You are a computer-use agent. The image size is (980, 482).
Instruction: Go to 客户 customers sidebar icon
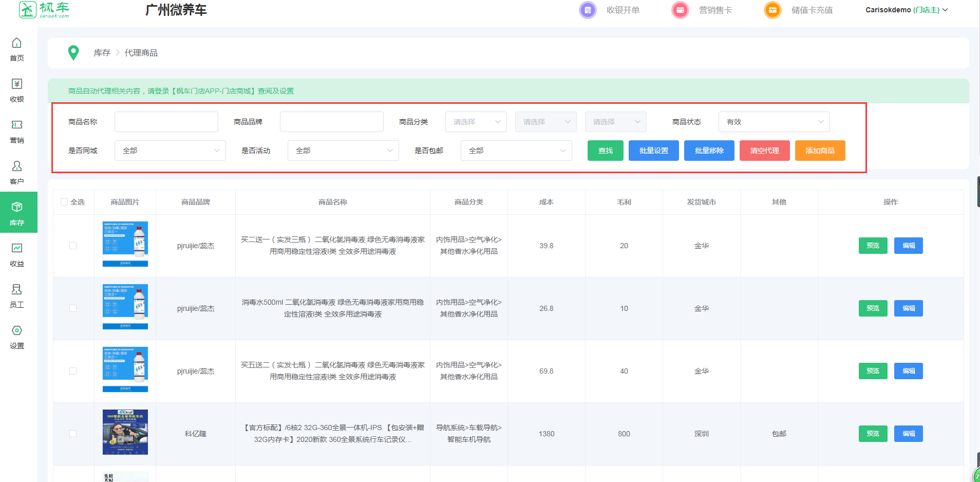tap(17, 166)
